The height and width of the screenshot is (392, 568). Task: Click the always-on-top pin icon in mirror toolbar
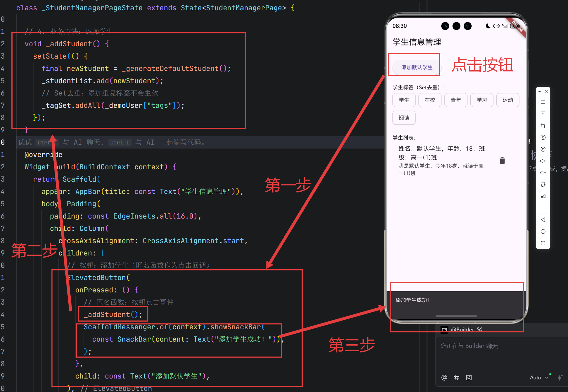tap(543, 114)
